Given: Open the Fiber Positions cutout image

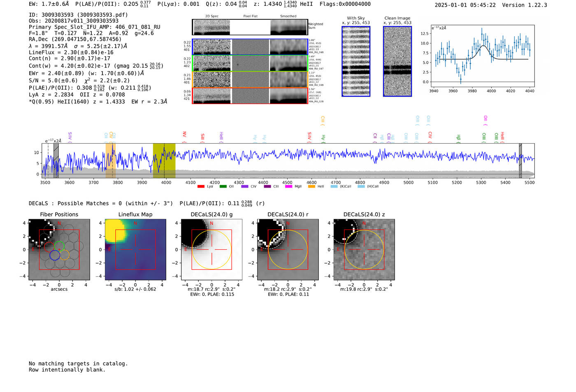Looking at the screenshot, I should click(59, 249).
